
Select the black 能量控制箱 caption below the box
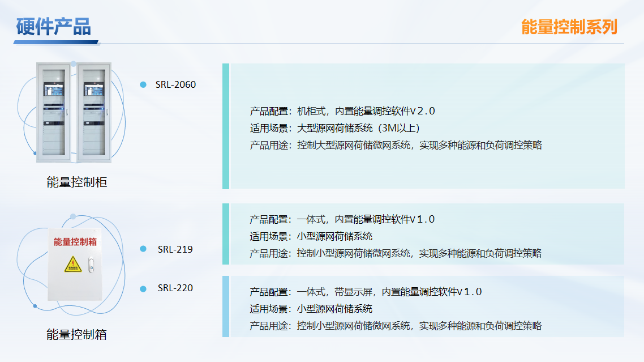tap(76, 335)
